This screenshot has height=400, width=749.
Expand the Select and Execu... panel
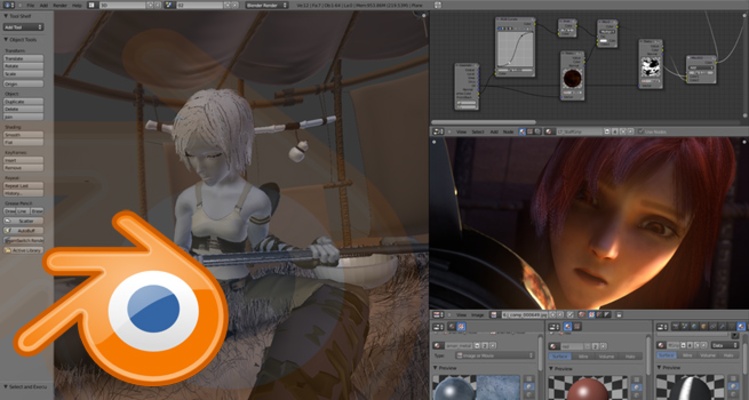[25, 386]
